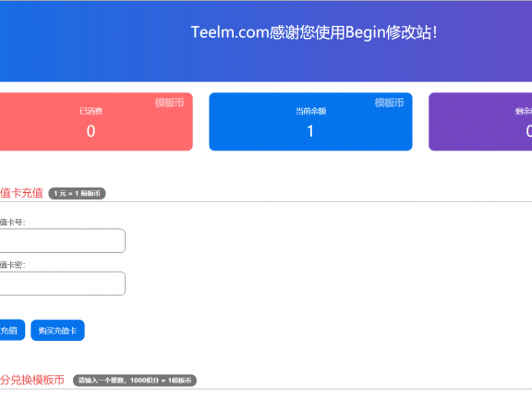The width and height of the screenshot is (532, 399).
Task: Click the 值卡充值 section heading
Action: [21, 193]
